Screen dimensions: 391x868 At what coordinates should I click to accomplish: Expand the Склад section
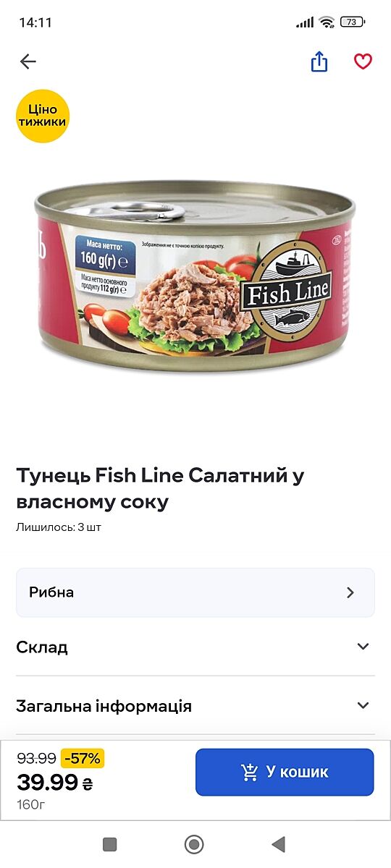(195, 647)
